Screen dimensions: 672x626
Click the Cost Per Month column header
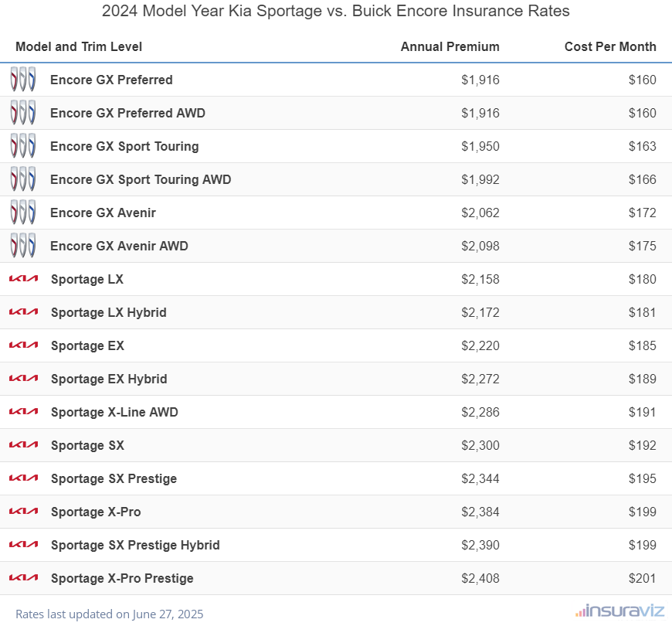[x=610, y=46]
